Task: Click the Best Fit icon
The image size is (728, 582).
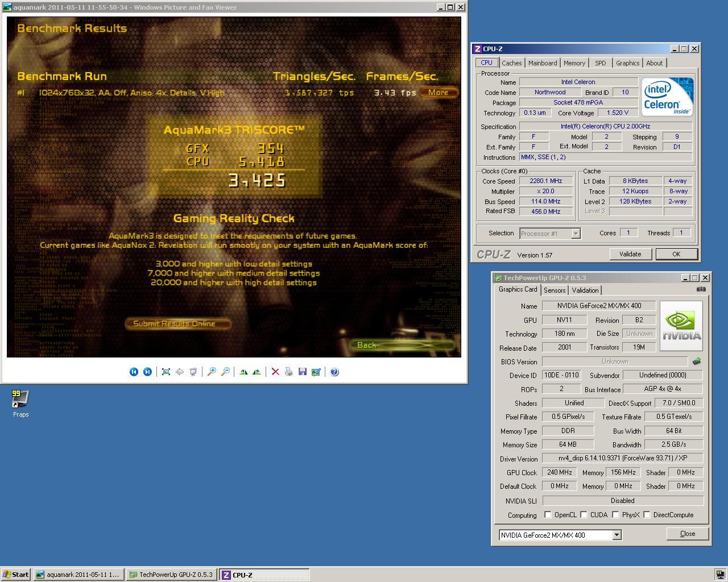Action: pos(166,372)
